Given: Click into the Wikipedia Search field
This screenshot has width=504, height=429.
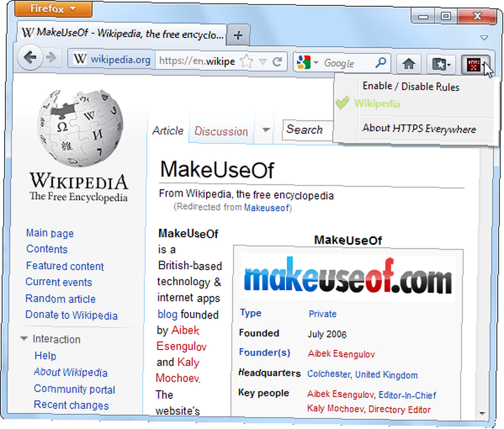Looking at the screenshot, I should [x=308, y=130].
